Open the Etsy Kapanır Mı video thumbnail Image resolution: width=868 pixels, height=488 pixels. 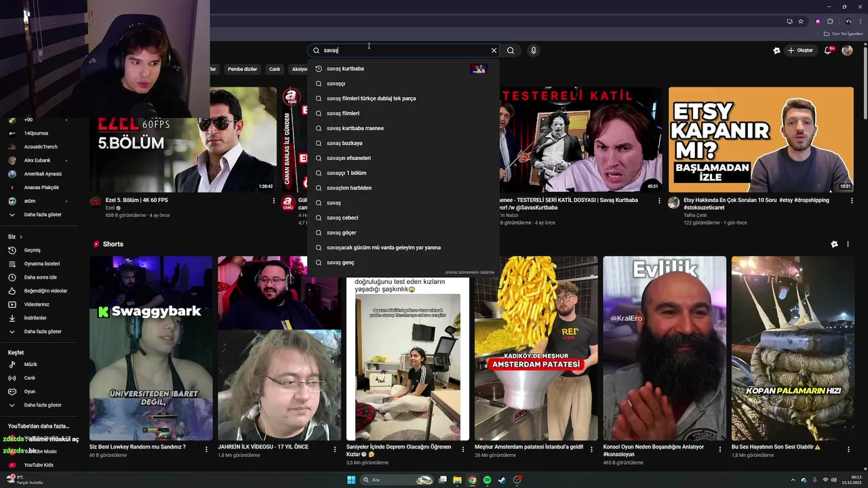coord(761,140)
